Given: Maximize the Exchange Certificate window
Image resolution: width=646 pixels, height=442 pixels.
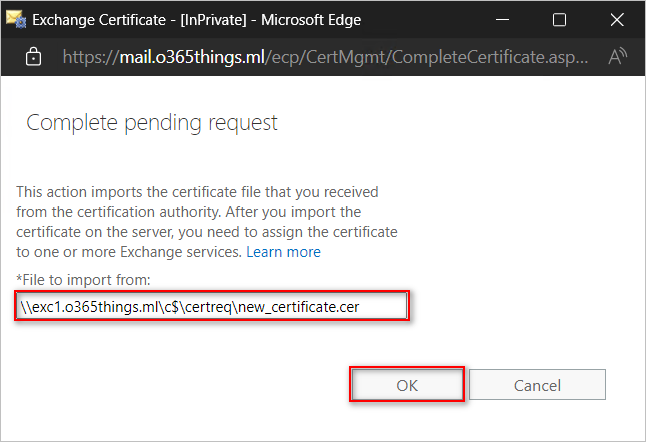Looking at the screenshot, I should tap(559, 19).
